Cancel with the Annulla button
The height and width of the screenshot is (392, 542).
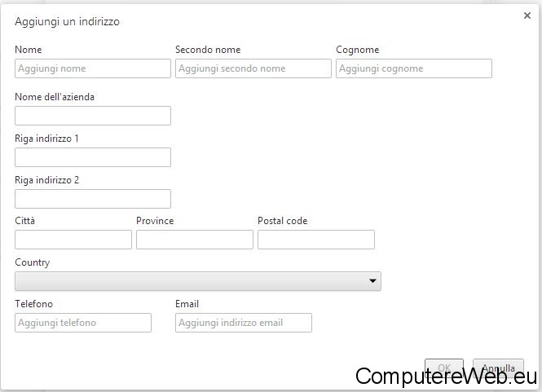click(498, 368)
